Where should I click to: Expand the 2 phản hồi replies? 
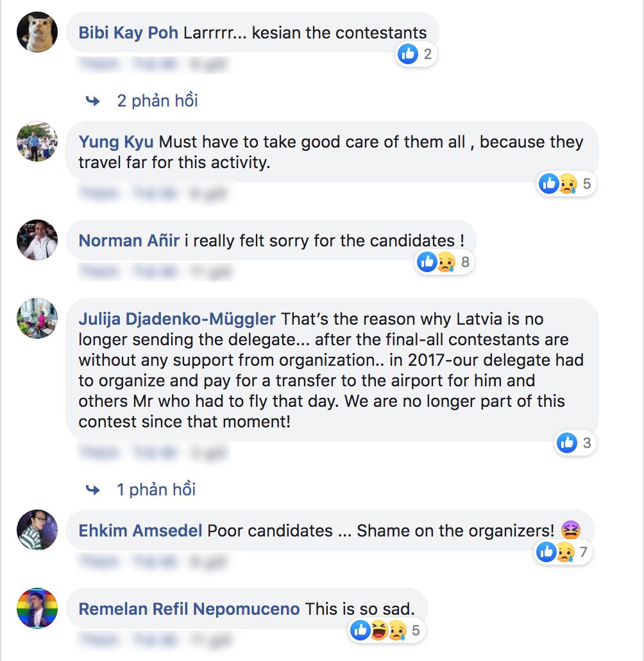coord(157,101)
